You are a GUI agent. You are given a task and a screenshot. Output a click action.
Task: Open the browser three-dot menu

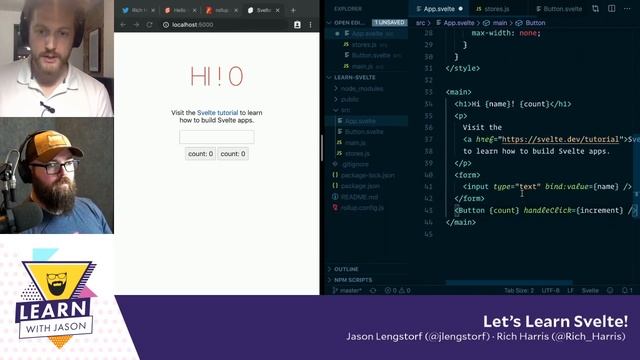[311, 25]
